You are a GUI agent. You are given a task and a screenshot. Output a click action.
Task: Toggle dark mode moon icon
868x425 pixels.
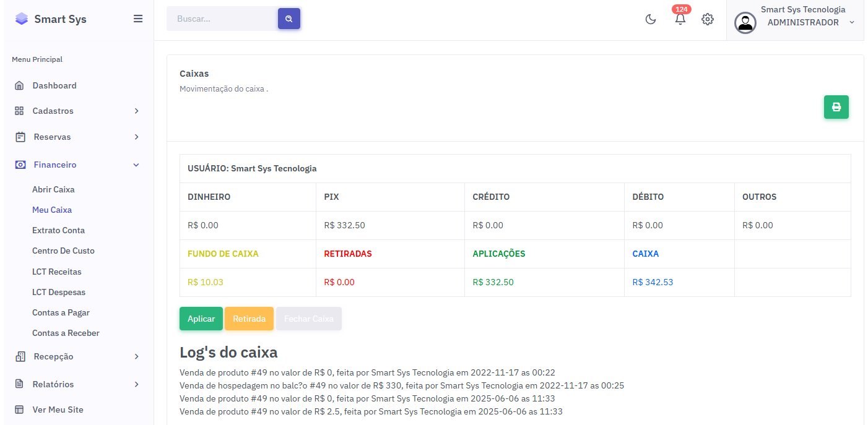click(x=651, y=19)
